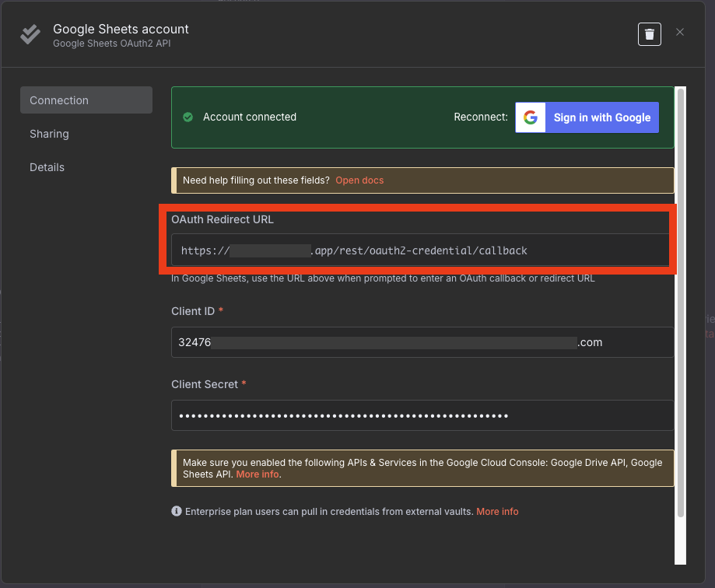Open the Connection tab
715x588 pixels.
pos(86,100)
